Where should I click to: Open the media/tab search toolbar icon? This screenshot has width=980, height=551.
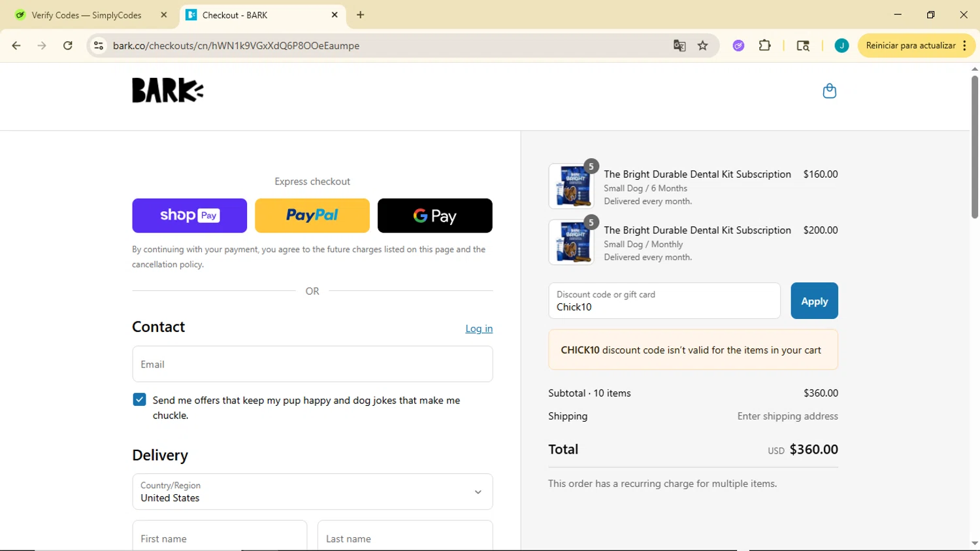point(803,46)
